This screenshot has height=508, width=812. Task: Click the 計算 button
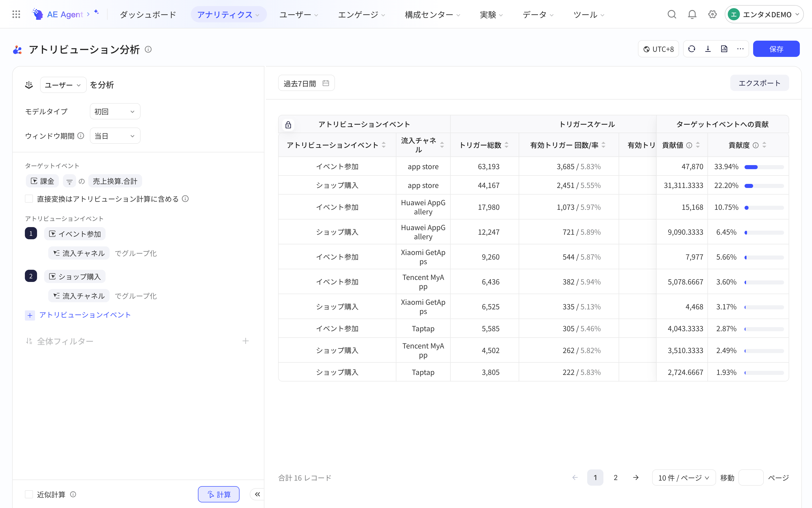[219, 494]
